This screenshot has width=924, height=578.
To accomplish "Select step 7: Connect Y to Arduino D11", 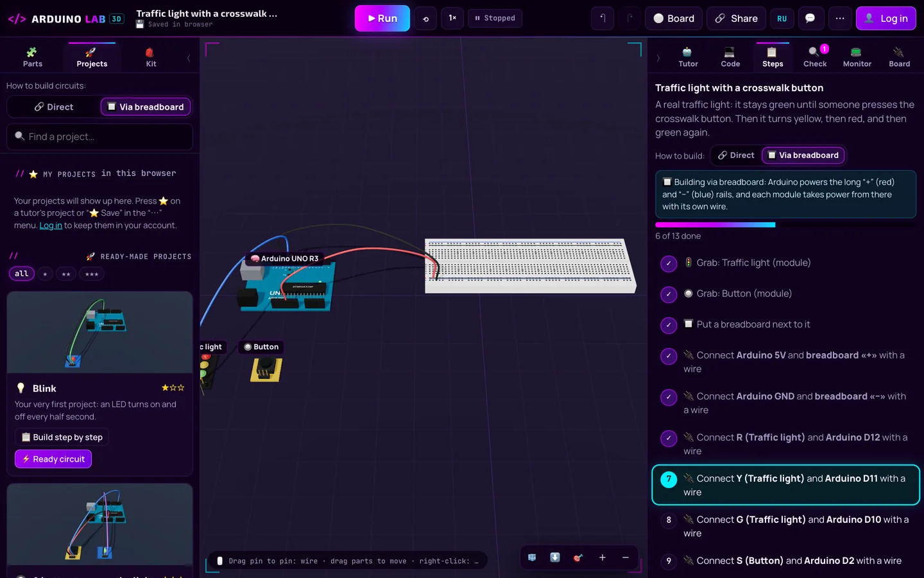I will pyautogui.click(x=785, y=485).
